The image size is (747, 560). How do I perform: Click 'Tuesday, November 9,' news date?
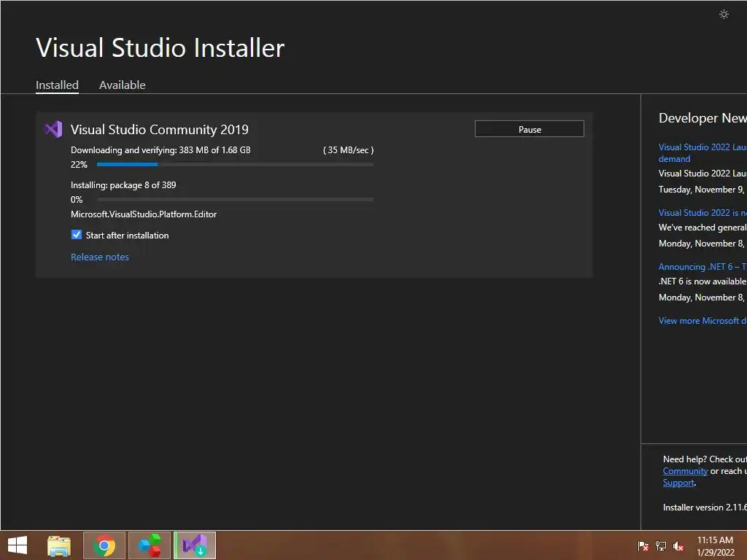coord(701,190)
